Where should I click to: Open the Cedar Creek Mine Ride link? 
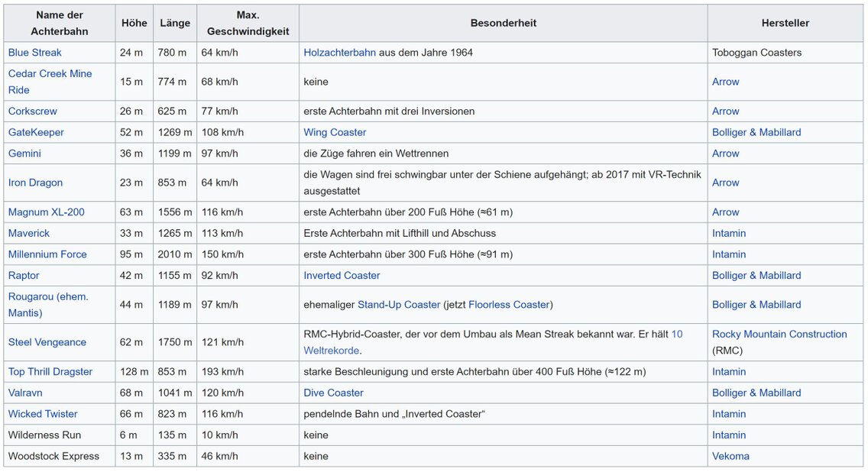(x=50, y=82)
